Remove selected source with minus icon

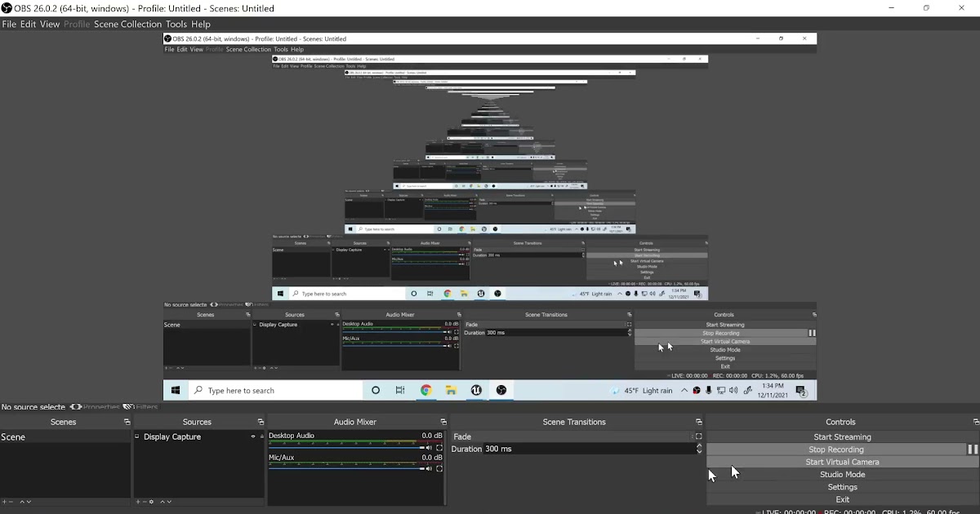point(145,502)
